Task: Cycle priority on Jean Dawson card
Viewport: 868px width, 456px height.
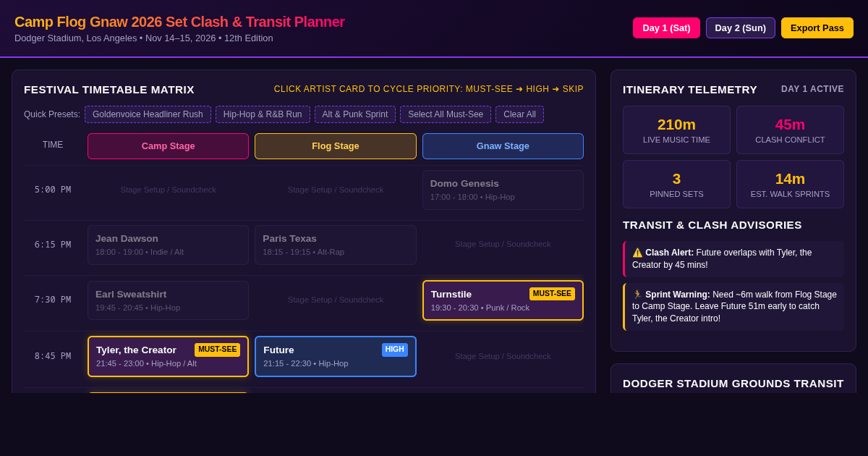Action: [x=168, y=245]
